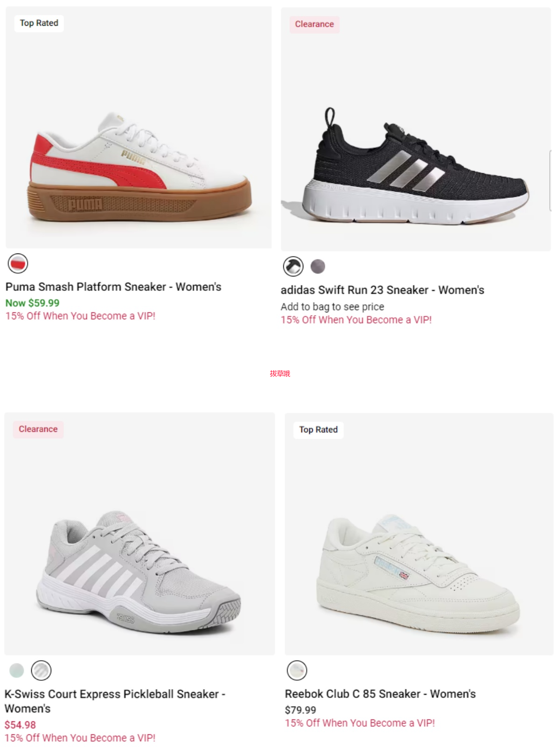Pick the gray adidas Swift Run swatch
Screen dimensions: 560x747
(318, 267)
